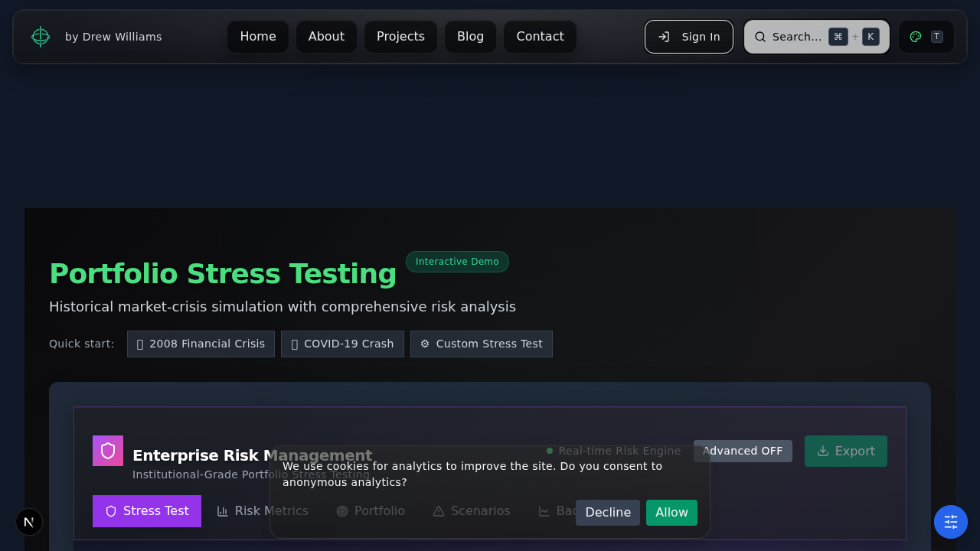Click the Next.js dev badge
The height and width of the screenshot is (551, 980).
pyautogui.click(x=29, y=521)
